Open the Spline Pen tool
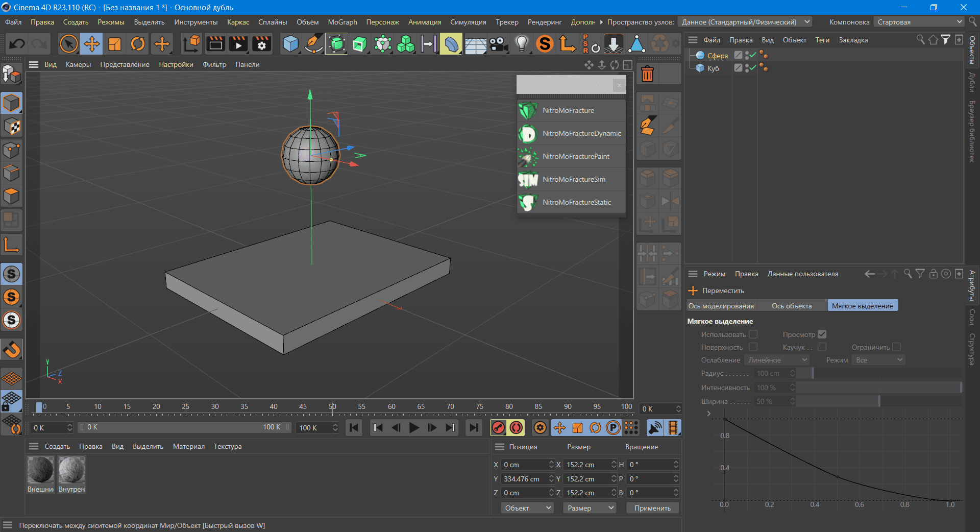 [x=313, y=44]
